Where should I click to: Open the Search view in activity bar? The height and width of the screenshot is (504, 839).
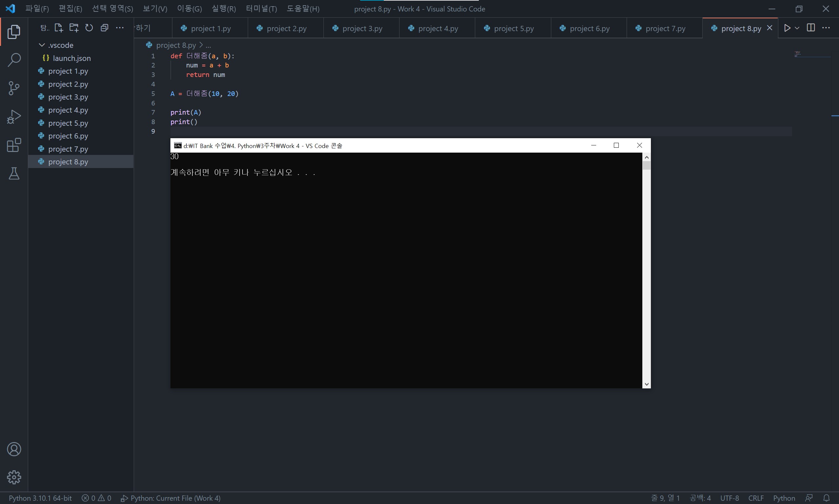14,60
